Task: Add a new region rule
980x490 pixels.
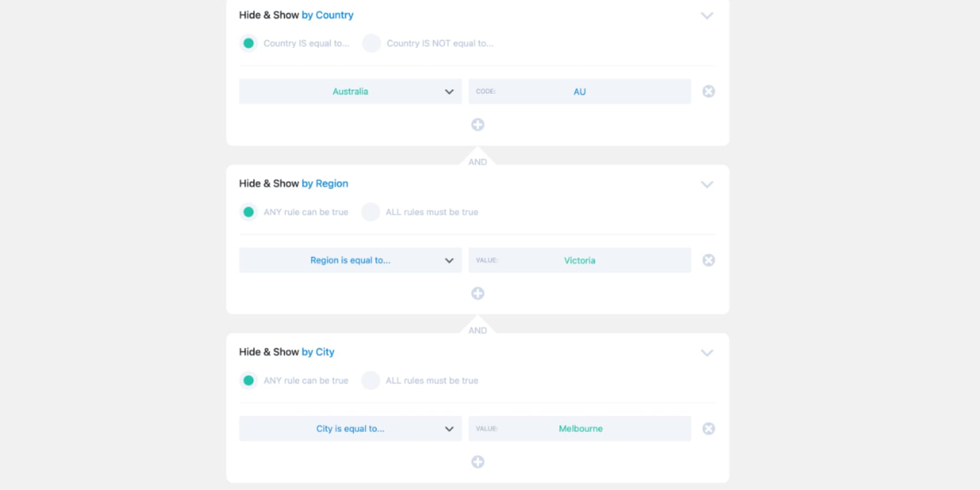Action: 477,293
